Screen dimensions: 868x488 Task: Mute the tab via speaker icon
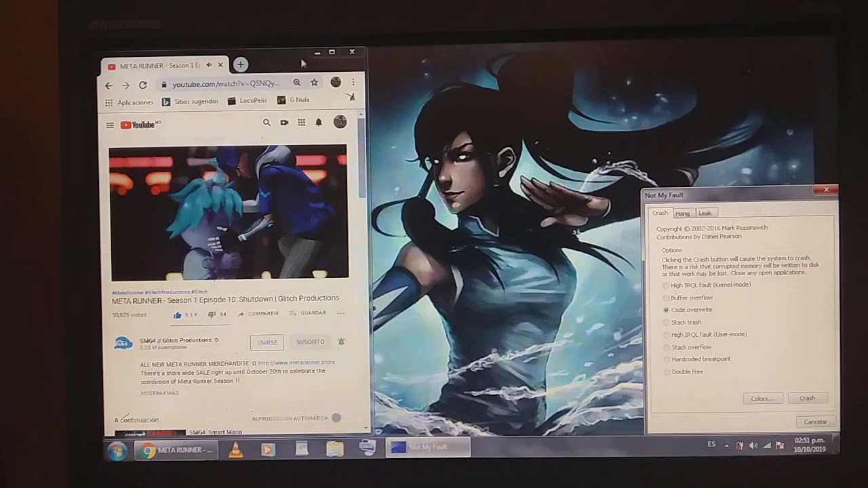pyautogui.click(x=209, y=65)
